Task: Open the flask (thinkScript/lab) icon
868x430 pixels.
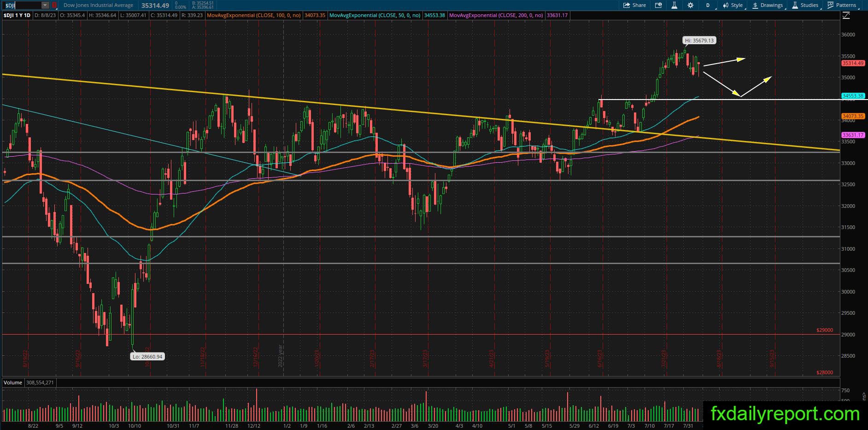Action: coord(674,5)
